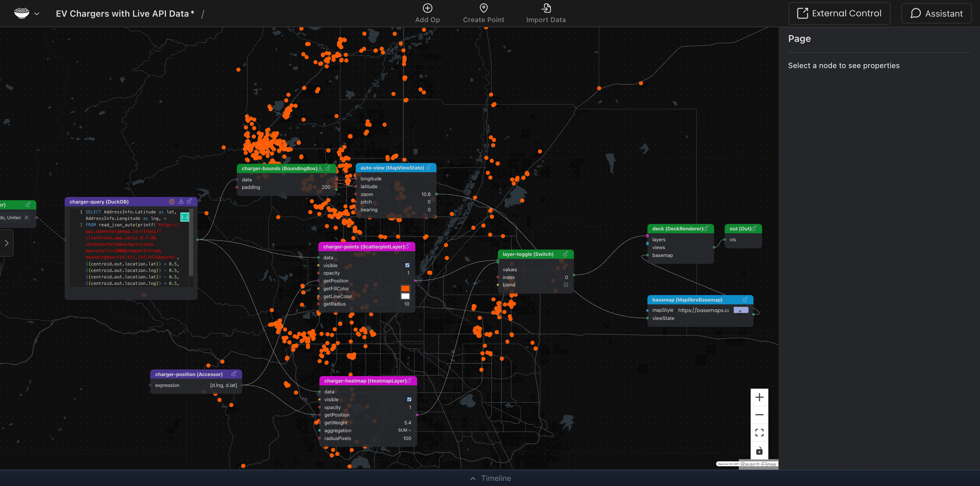This screenshot has height=486, width=980.
Task: Toggle the lock icon on layer-toggle node
Action: point(566,254)
